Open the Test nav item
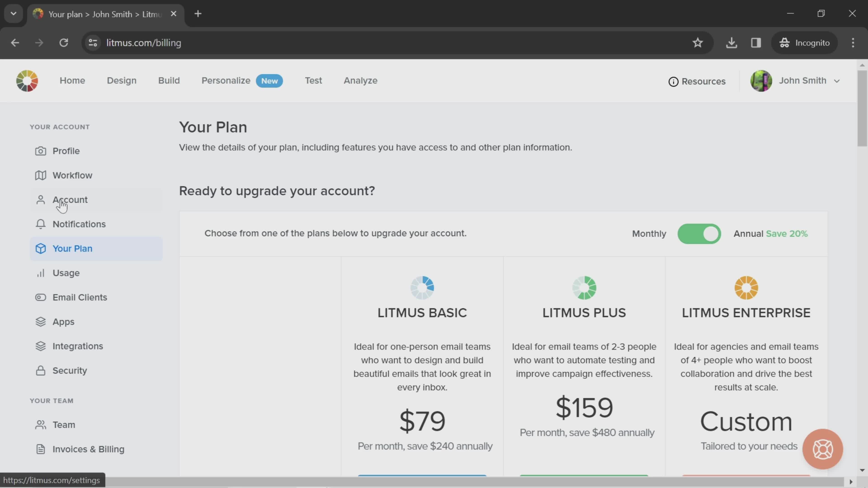This screenshot has height=488, width=868. 313,80
